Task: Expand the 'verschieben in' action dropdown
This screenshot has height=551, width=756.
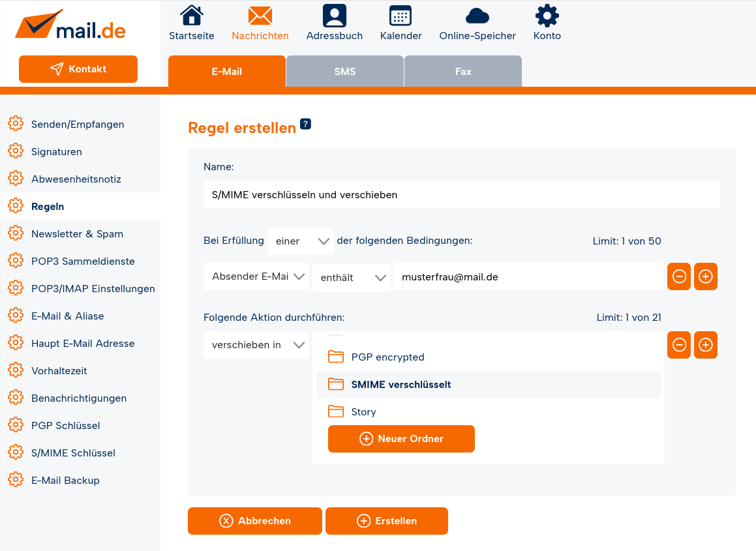Action: tap(256, 345)
